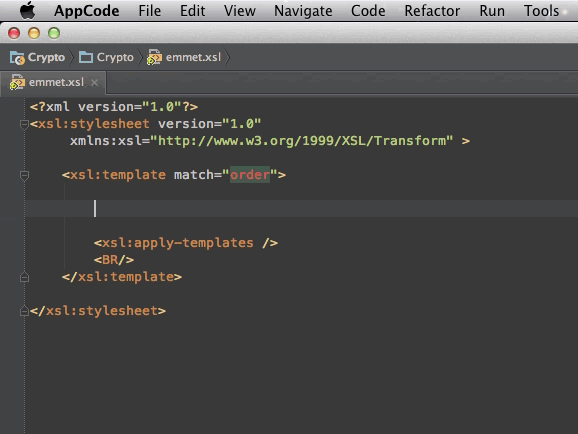This screenshot has width=578, height=434.
Task: Select the emmet.xsl editor tab
Action: pyautogui.click(x=53, y=82)
